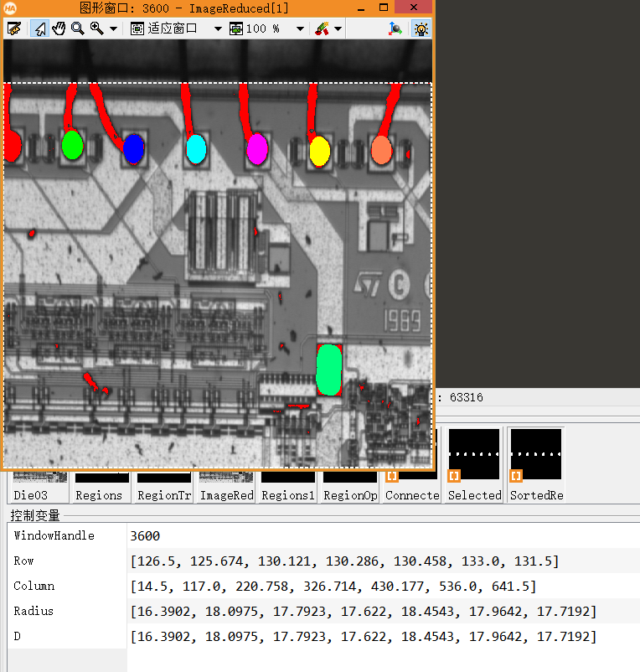Select the Column variable name
The height and width of the screenshot is (672, 640).
coord(34,586)
